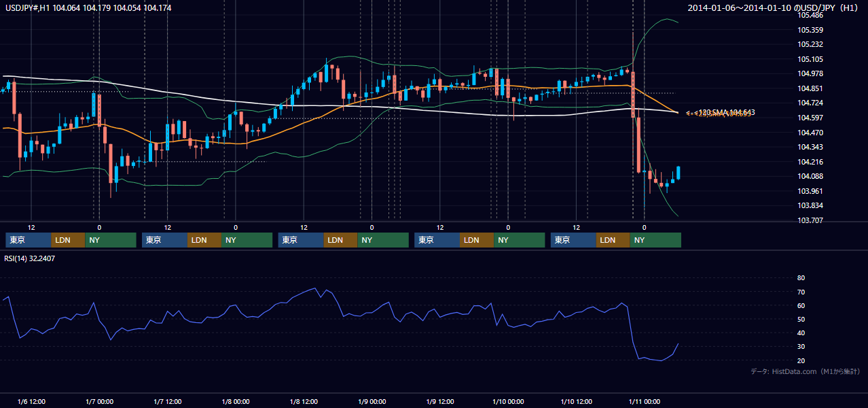
Task: Click the 105.232 price axis label
Action: 810,44
